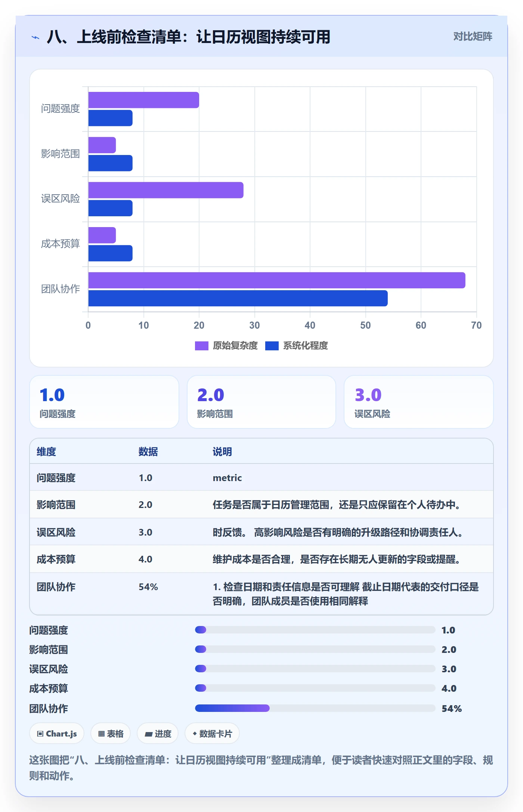
Task: Click the chart axis label 团队协作
Action: 61,289
